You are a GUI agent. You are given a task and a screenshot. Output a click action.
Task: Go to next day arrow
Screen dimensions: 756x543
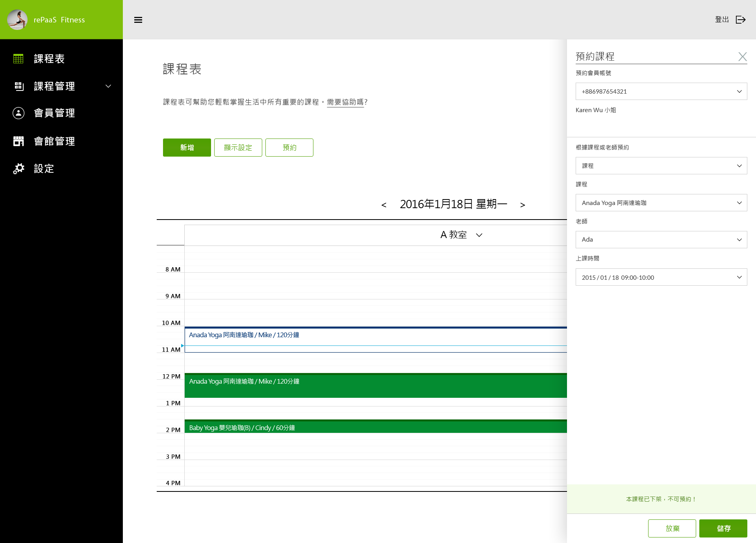tap(523, 205)
